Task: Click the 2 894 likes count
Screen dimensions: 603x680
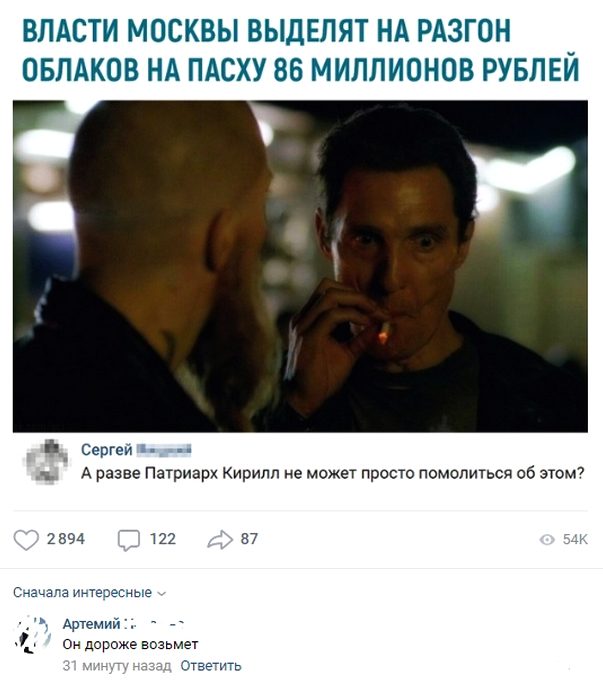Action: coord(66,539)
